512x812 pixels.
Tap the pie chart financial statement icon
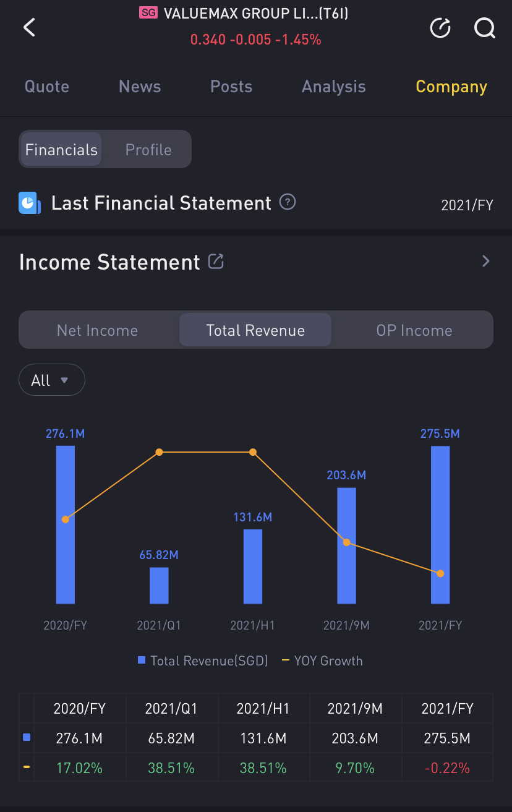[29, 203]
